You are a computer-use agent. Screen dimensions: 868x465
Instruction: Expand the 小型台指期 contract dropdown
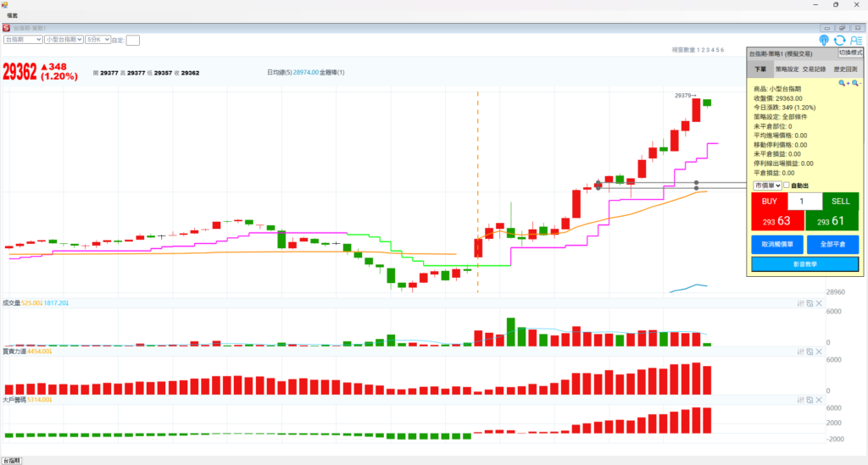pyautogui.click(x=64, y=40)
